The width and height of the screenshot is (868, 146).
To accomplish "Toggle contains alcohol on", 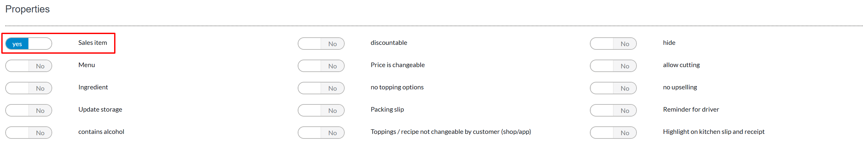I will pyautogui.click(x=29, y=133).
